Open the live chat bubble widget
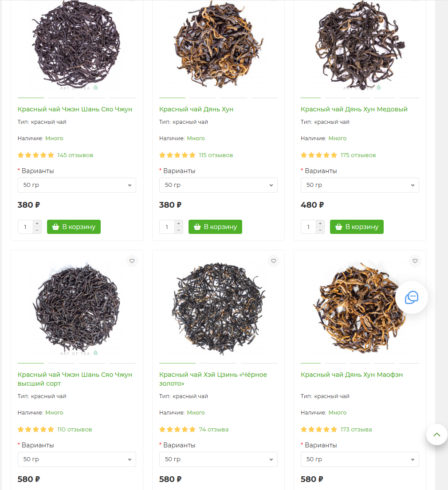This screenshot has width=448, height=490. [x=412, y=297]
